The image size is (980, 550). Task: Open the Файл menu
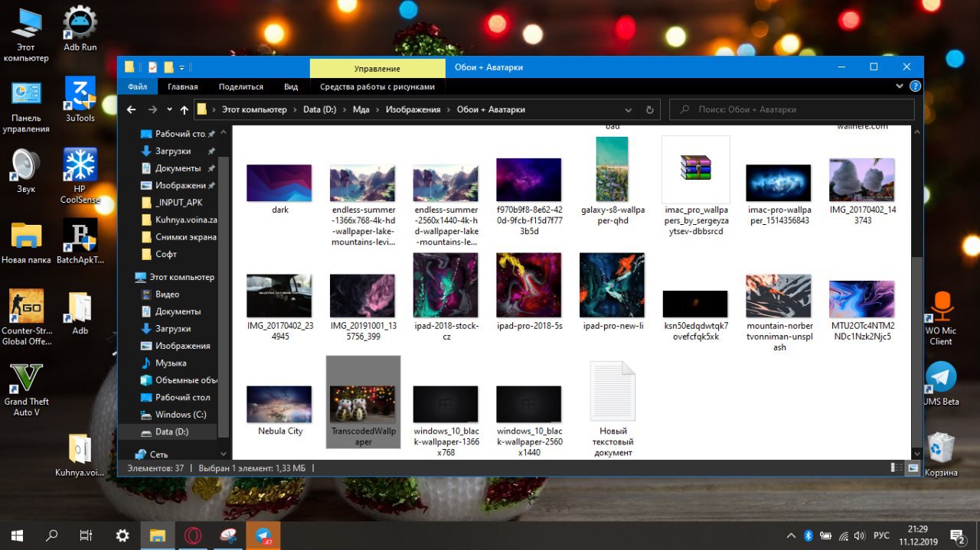pos(138,86)
